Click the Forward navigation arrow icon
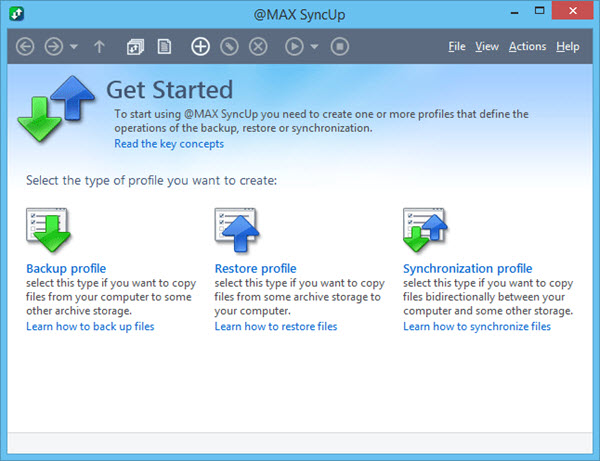 point(54,47)
